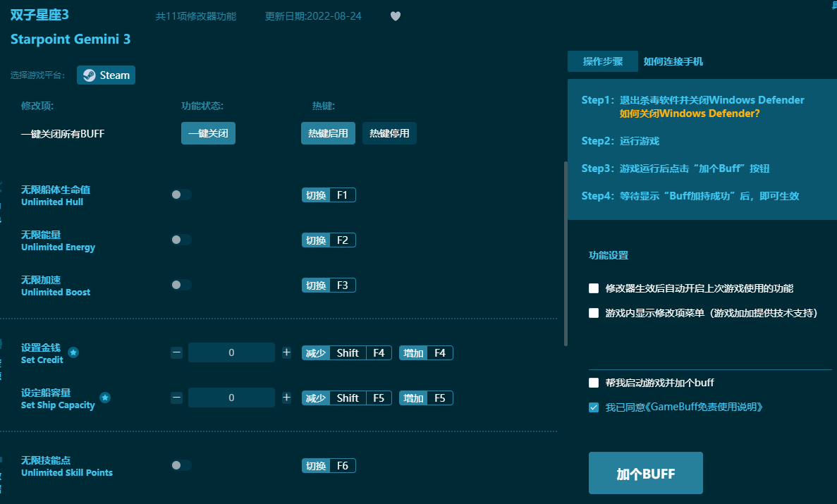Viewport: 837px width, 504px height.
Task: Enable the Unlimited Boost switch
Action: (181, 285)
